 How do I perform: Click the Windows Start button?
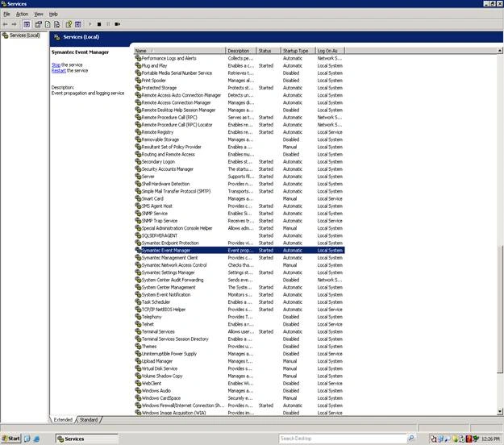(11, 439)
